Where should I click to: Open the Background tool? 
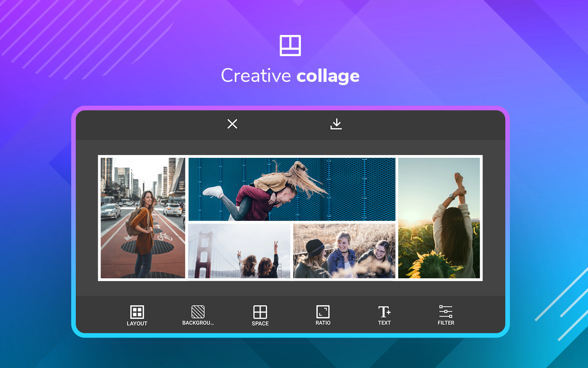coord(198,316)
